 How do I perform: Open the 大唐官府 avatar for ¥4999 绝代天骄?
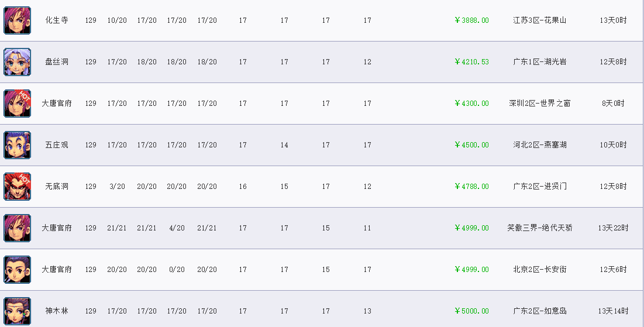click(x=17, y=228)
